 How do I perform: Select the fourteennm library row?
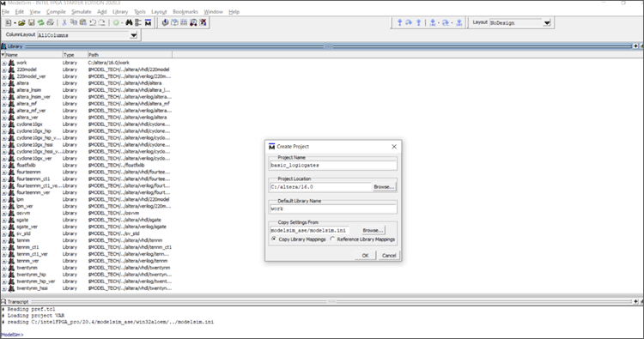coord(86,172)
